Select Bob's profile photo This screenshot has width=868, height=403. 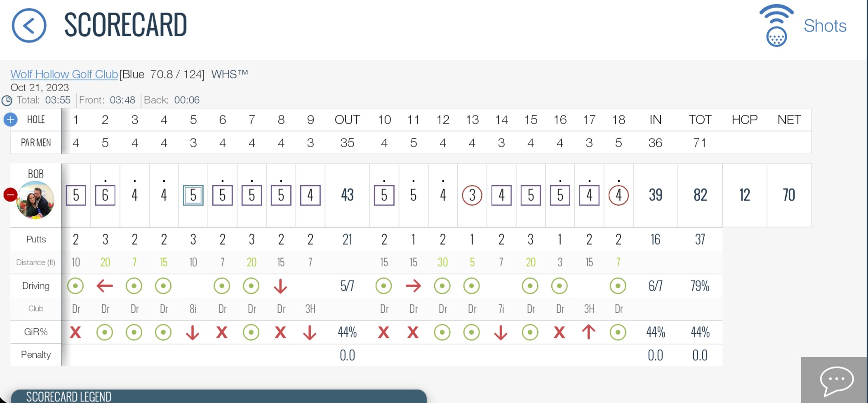[35, 200]
